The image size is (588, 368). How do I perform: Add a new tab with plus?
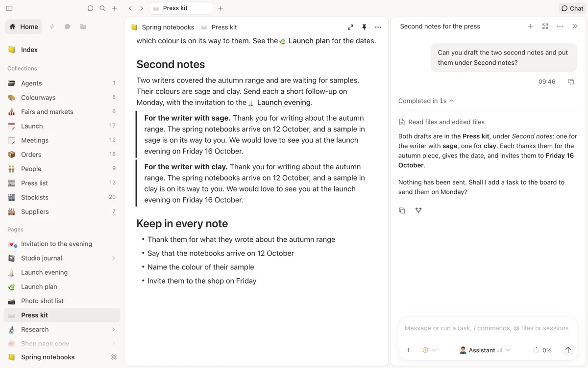[x=220, y=8]
